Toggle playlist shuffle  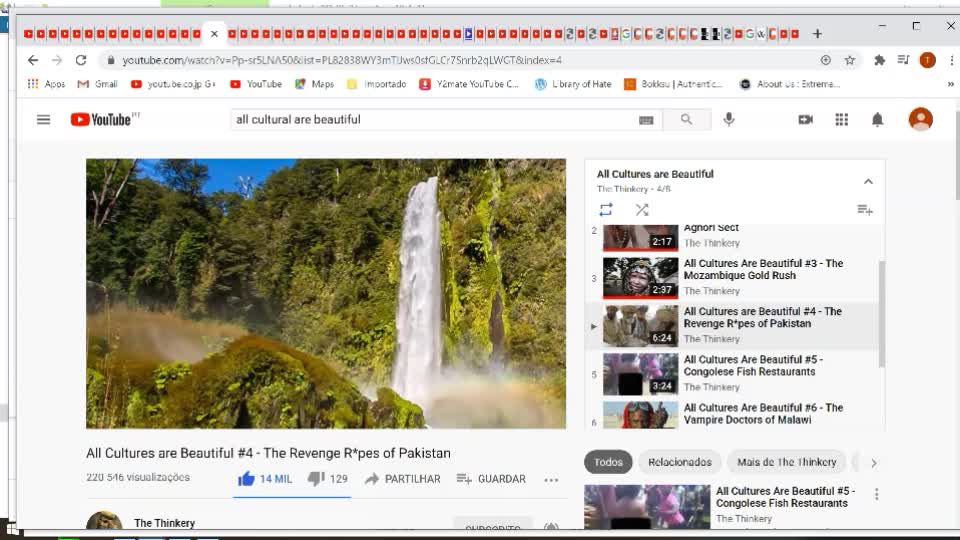[642, 210]
